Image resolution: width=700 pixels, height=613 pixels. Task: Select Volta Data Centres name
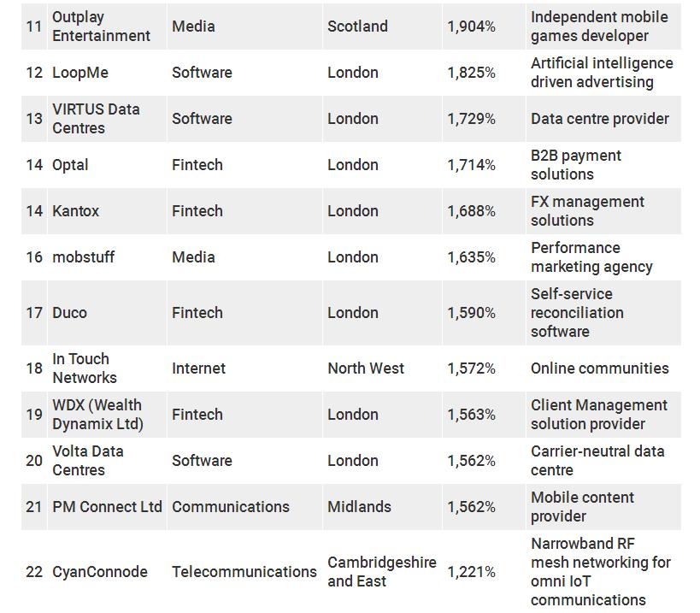click(x=88, y=460)
